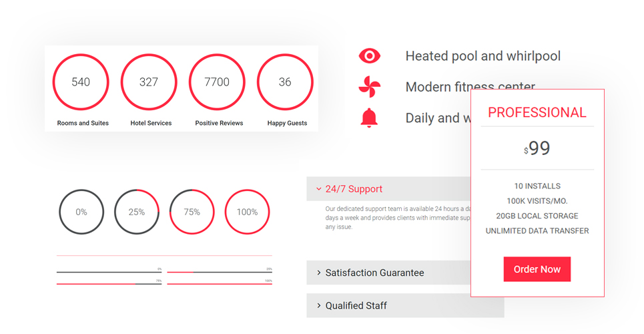Click the red bell icon
Viewport: 644px width, 334px height.
[x=369, y=118]
